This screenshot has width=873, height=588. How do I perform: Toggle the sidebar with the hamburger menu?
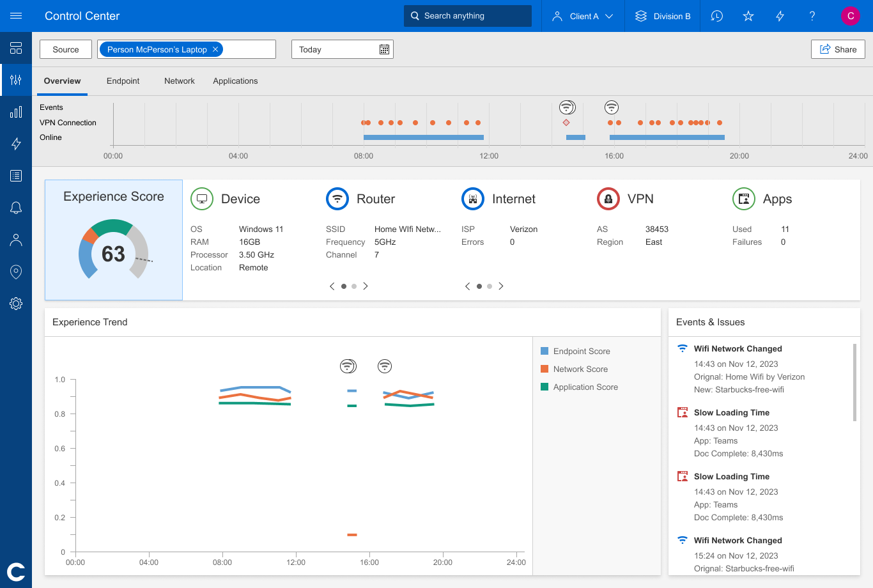click(x=16, y=16)
